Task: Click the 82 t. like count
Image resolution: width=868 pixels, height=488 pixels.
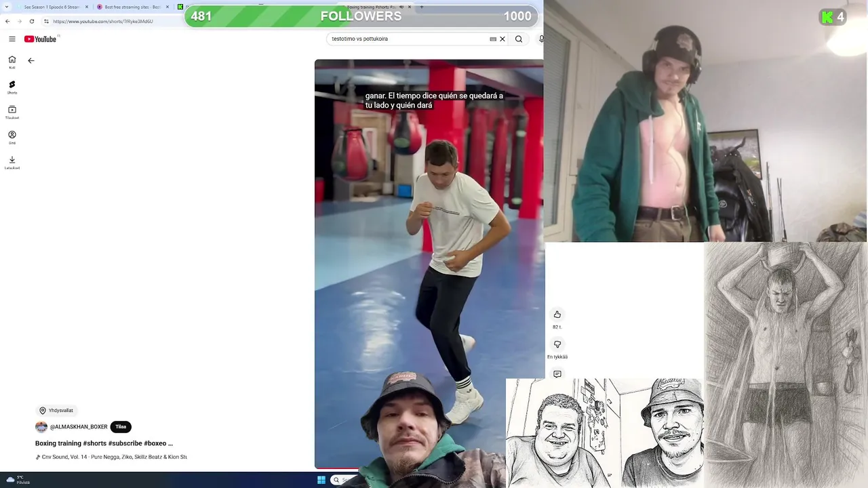Action: 557,327
